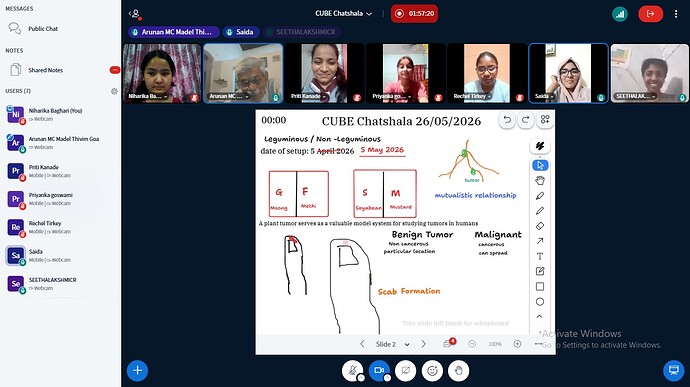The height and width of the screenshot is (387, 690).
Task: Open Arunan MC webcam tile dropdown
Action: click(x=229, y=96)
